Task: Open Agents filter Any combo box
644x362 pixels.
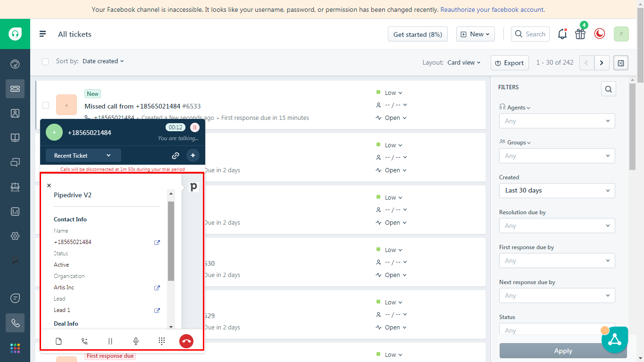Action: (x=557, y=121)
